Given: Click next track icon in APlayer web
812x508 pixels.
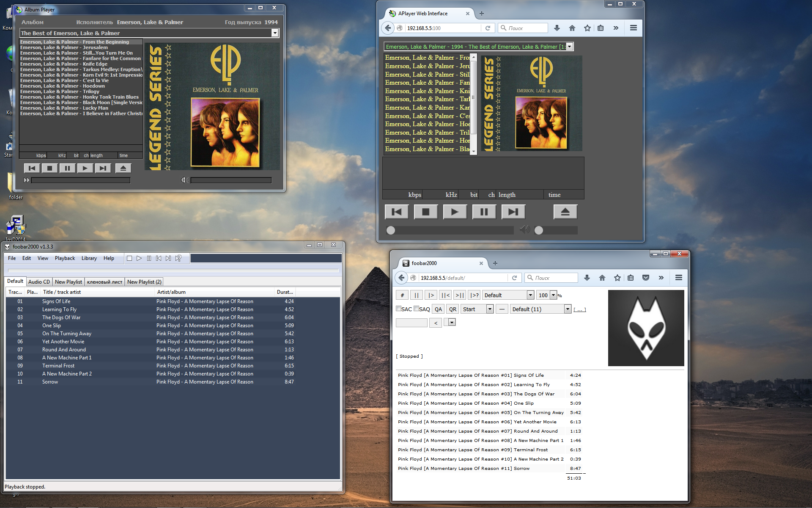Looking at the screenshot, I should (x=513, y=212).
